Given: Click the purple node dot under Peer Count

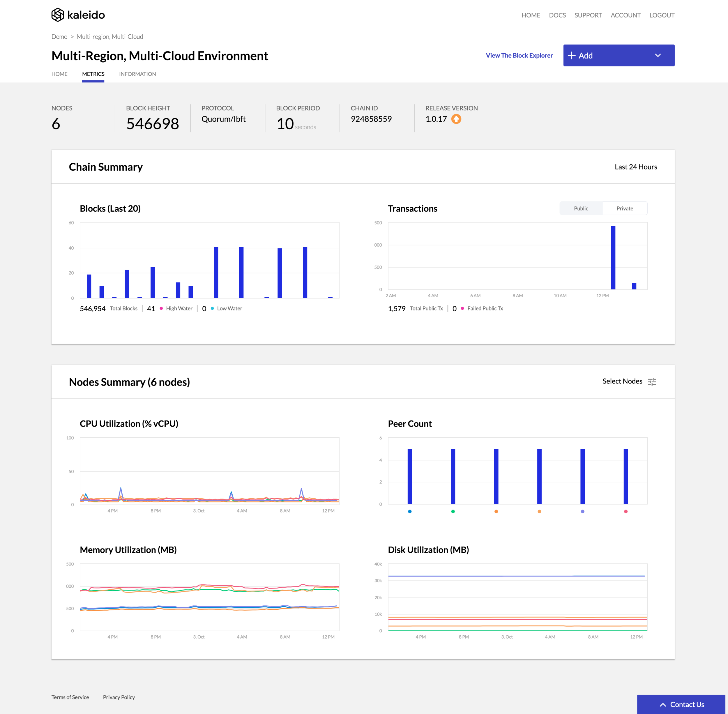Looking at the screenshot, I should click(582, 512).
